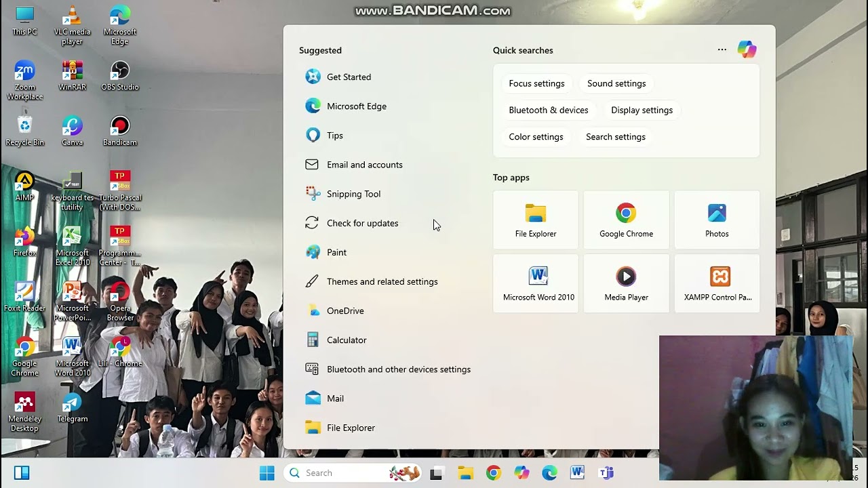Click Search settings quick search
This screenshot has width=868, height=488.
pos(616,137)
